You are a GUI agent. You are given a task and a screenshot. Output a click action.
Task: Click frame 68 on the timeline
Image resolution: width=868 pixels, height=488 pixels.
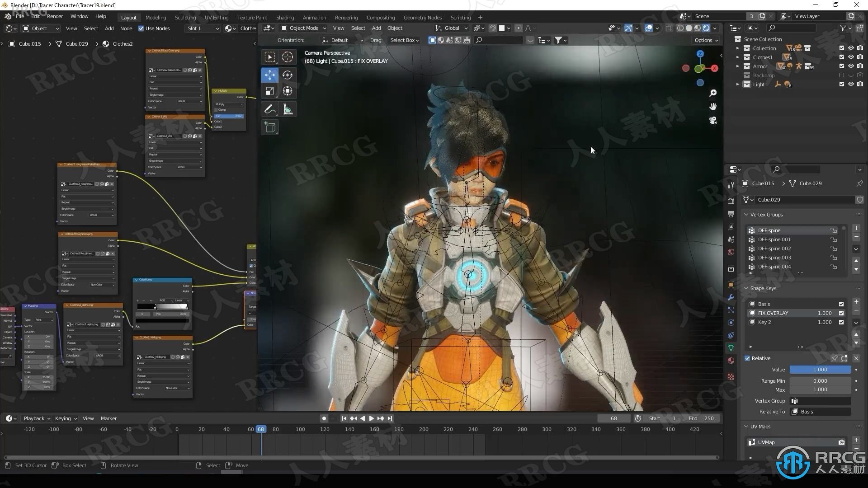point(260,429)
